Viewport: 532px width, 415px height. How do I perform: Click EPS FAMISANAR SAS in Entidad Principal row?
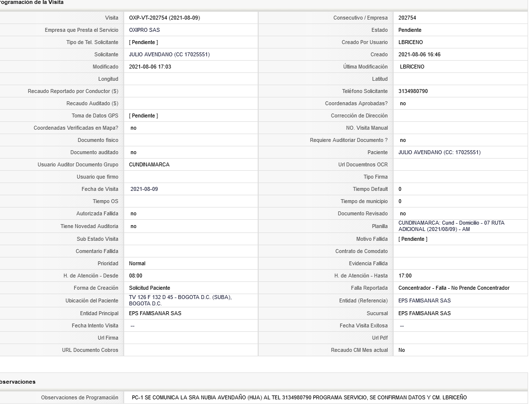[155, 313]
